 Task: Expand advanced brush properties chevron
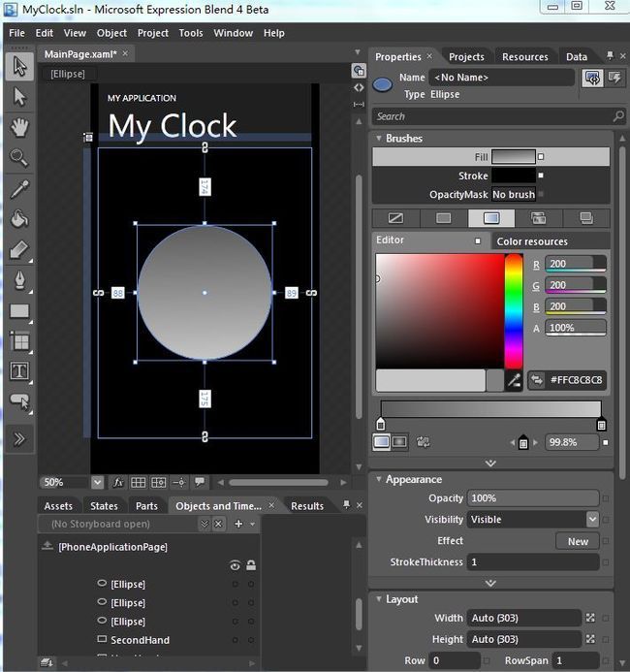click(x=490, y=463)
